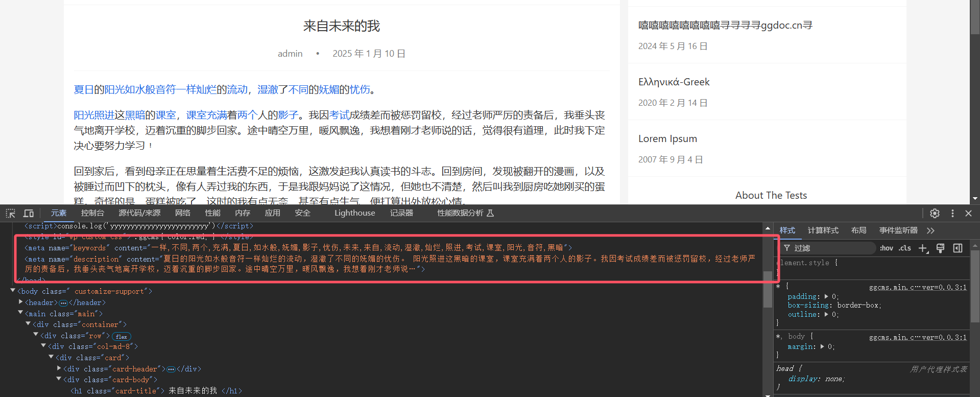The height and width of the screenshot is (397, 980).
Task: Expand the header element node
Action: pyautogui.click(x=21, y=302)
